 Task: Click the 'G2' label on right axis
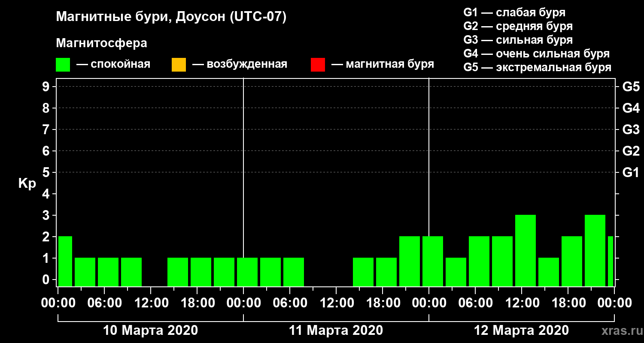coord(631,151)
